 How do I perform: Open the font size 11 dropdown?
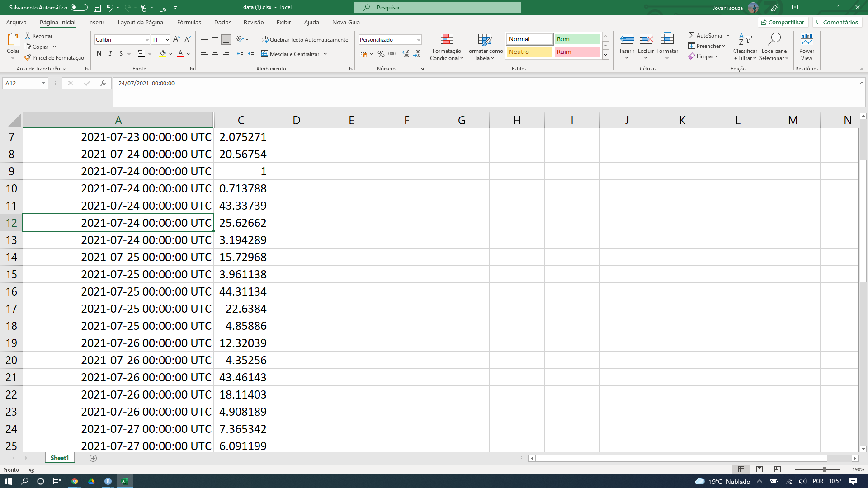[167, 40]
